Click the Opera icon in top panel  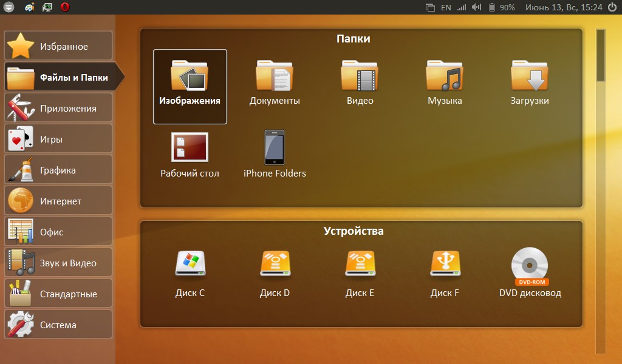(65, 7)
